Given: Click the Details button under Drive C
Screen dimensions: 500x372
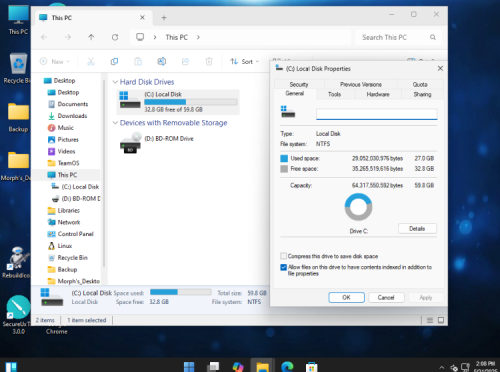Looking at the screenshot, I should click(417, 229).
